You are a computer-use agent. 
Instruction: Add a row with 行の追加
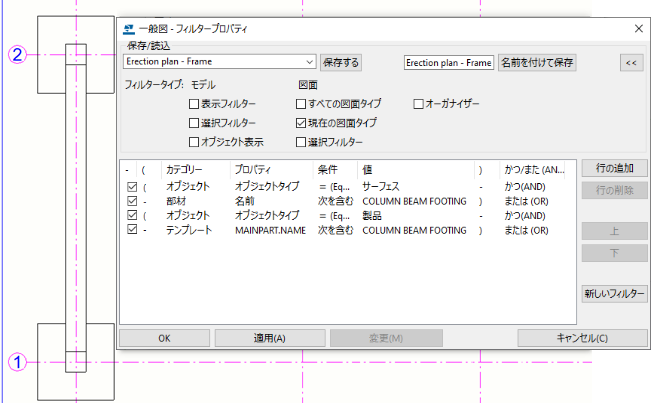click(614, 168)
